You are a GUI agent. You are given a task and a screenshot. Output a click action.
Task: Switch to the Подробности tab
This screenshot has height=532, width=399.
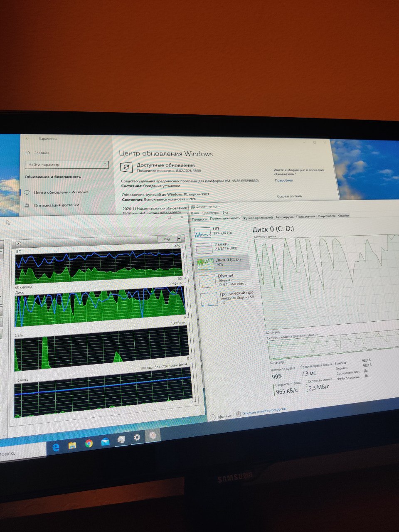[327, 216]
